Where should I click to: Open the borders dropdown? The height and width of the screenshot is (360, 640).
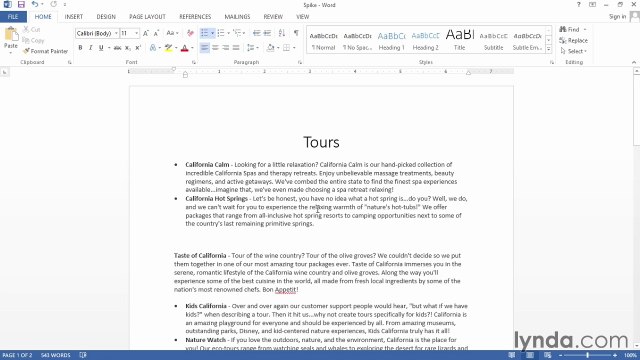(x=294, y=48)
